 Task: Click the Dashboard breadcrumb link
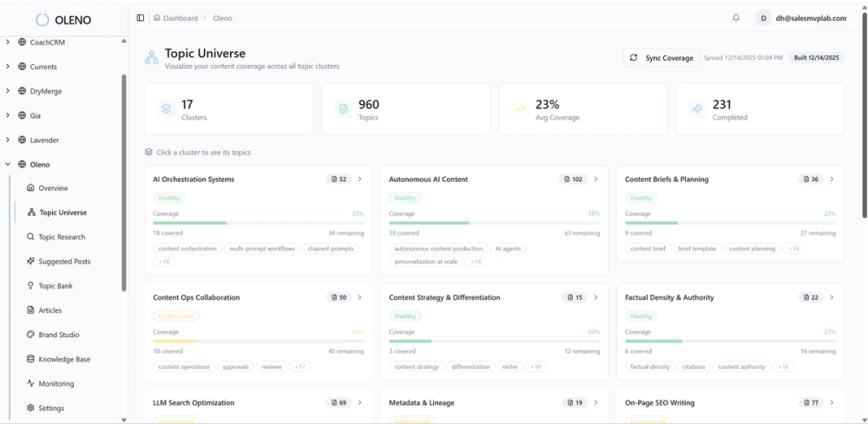coord(181,18)
